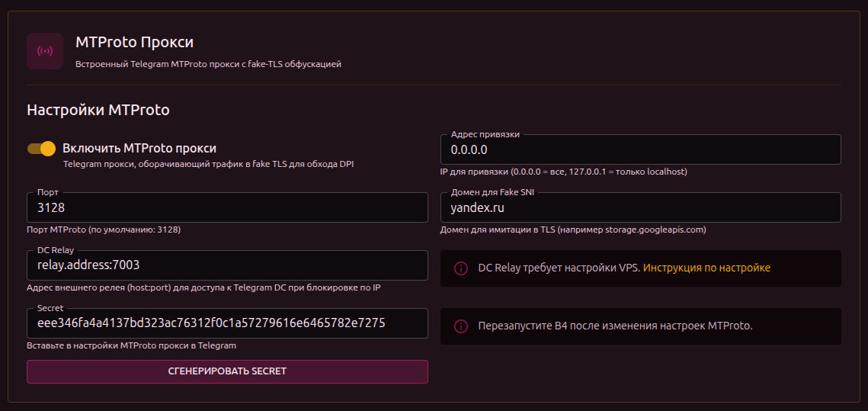Click the Адрес привязки field with 0.0.0.0
This screenshot has height=411, width=868.
(x=640, y=149)
